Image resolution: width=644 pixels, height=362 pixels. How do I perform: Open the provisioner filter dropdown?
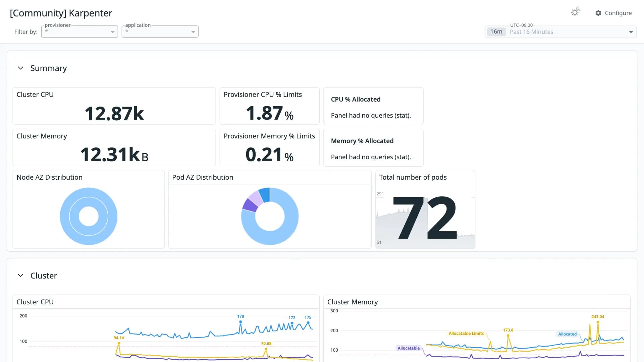pos(79,32)
